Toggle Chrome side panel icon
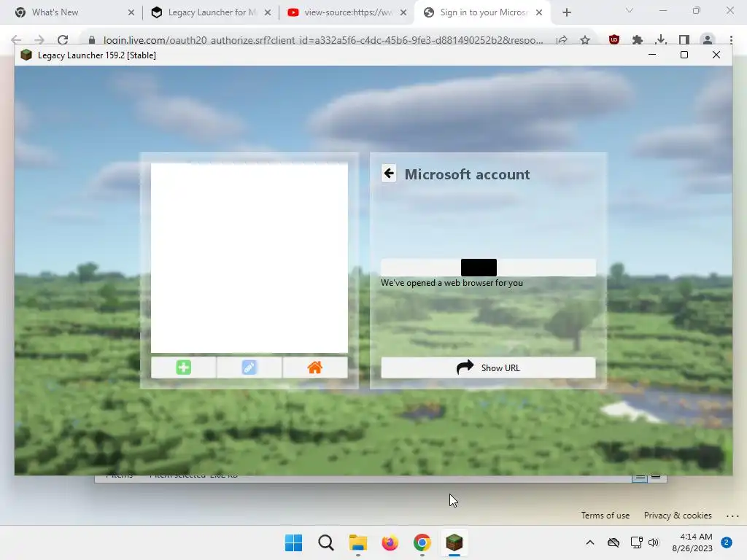 [x=684, y=39]
